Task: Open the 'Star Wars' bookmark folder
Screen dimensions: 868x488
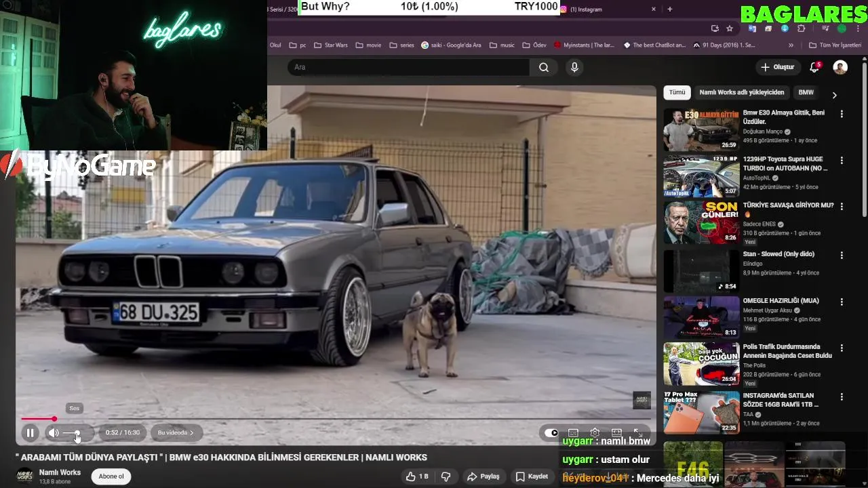Action: 330,45
